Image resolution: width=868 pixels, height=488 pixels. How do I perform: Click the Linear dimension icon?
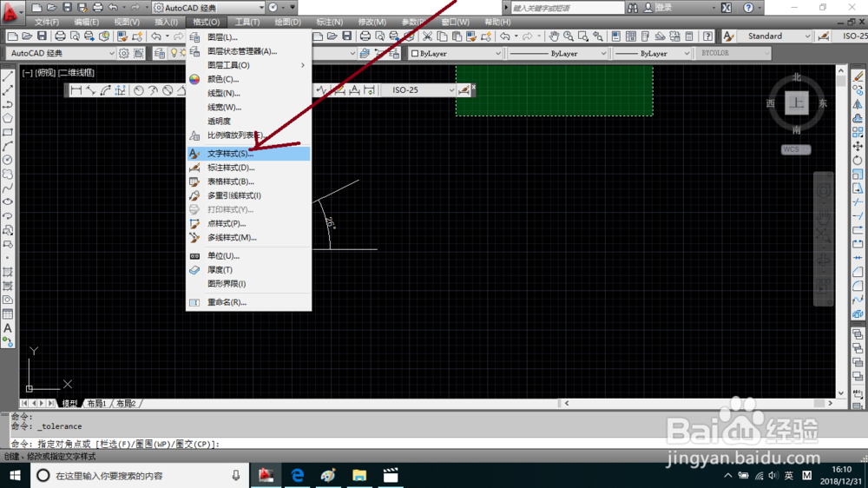click(76, 90)
